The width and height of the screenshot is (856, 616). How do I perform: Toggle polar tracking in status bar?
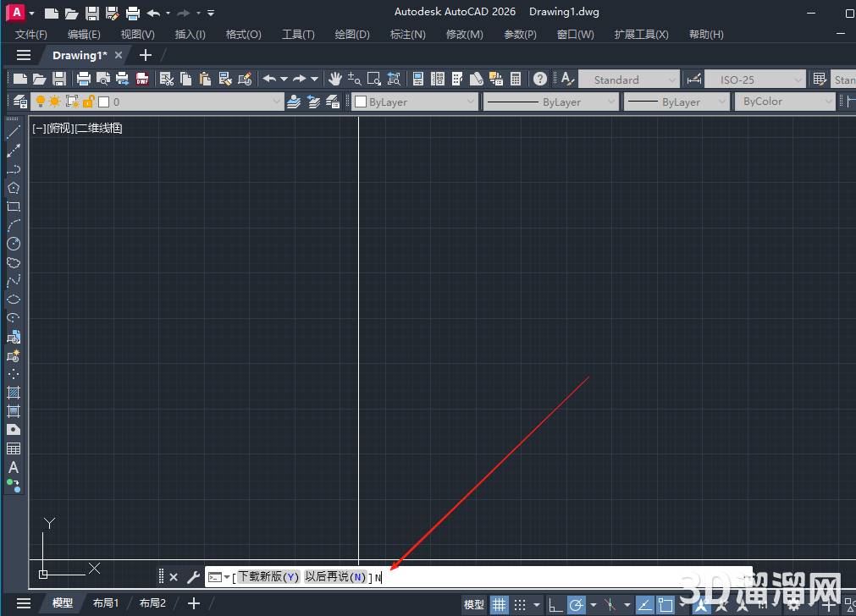pyautogui.click(x=577, y=604)
